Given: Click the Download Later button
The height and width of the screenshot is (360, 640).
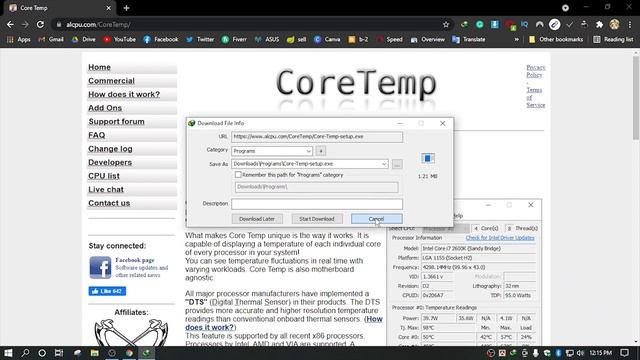Looking at the screenshot, I should point(257,219).
